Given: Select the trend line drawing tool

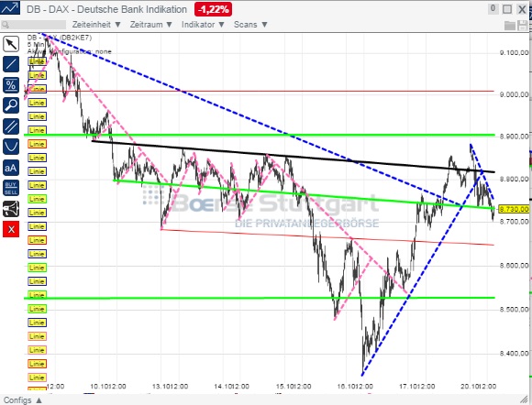Looking at the screenshot, I should click(11, 64).
